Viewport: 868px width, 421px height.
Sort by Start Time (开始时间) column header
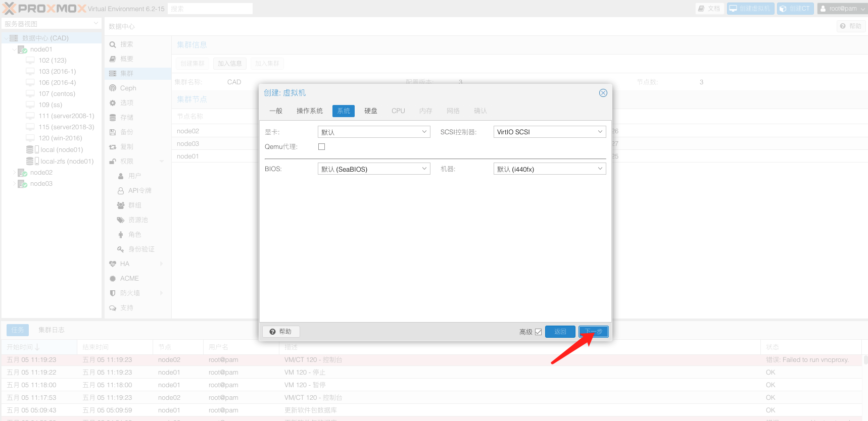coord(39,347)
